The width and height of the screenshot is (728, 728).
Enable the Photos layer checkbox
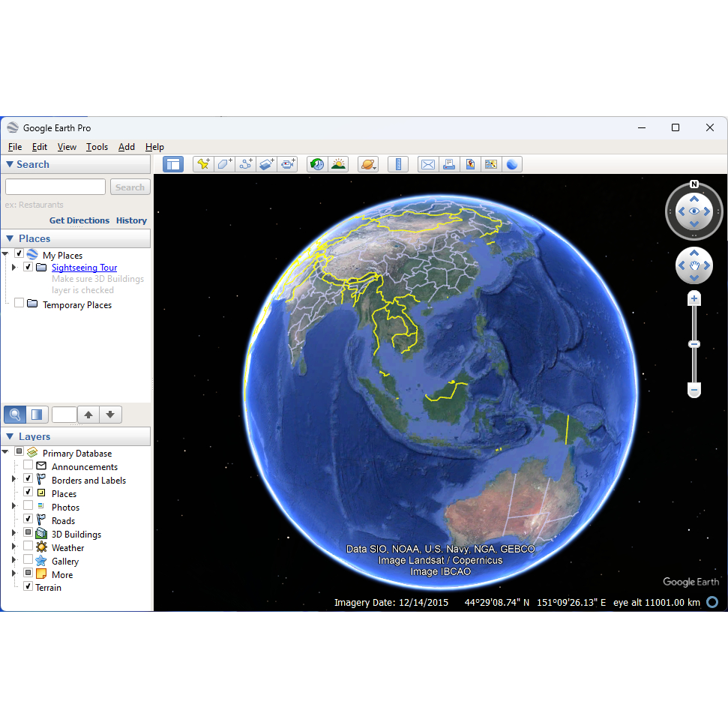(x=28, y=507)
